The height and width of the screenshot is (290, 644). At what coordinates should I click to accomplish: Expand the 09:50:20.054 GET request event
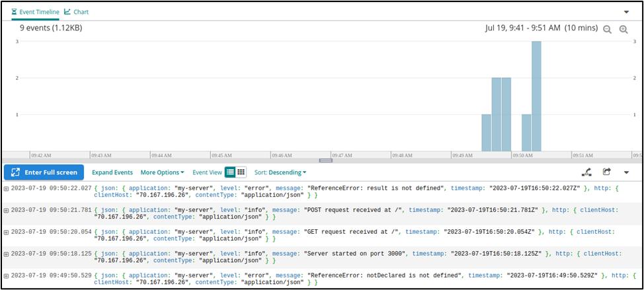[7, 232]
